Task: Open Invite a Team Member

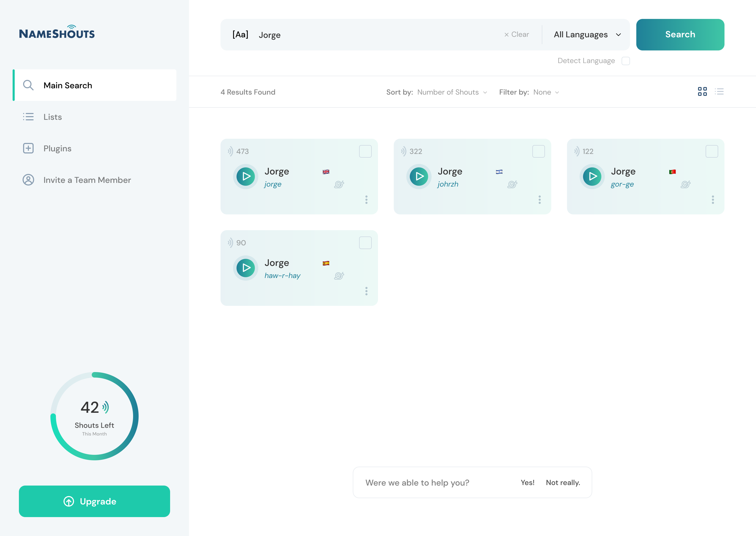Action: click(76, 180)
